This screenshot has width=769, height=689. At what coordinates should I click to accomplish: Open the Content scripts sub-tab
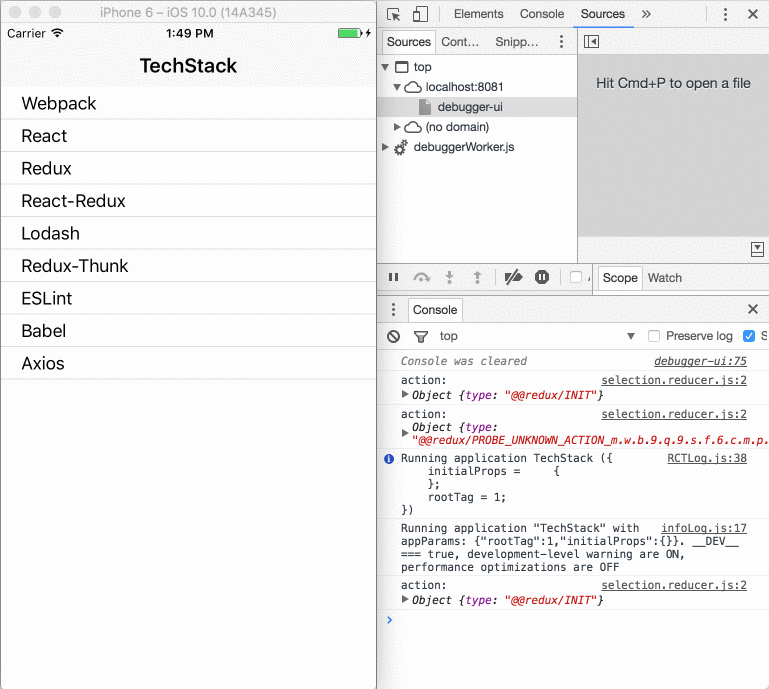[460, 42]
